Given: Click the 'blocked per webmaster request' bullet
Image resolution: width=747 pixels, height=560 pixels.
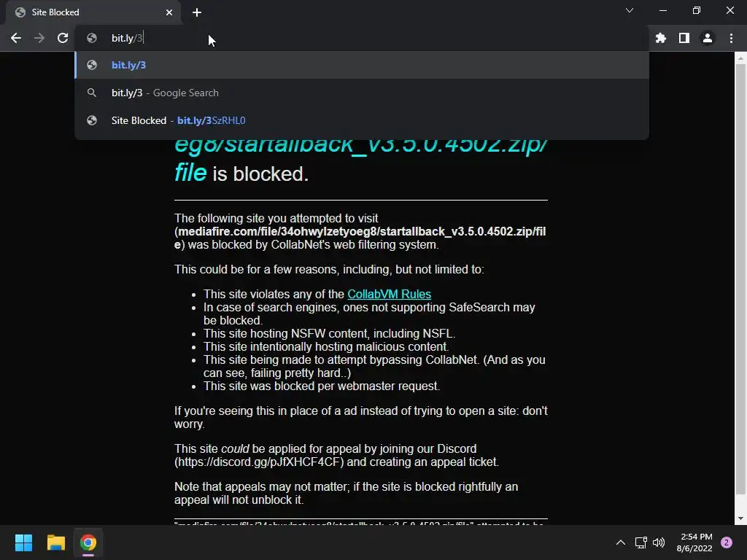Looking at the screenshot, I should [322, 386].
